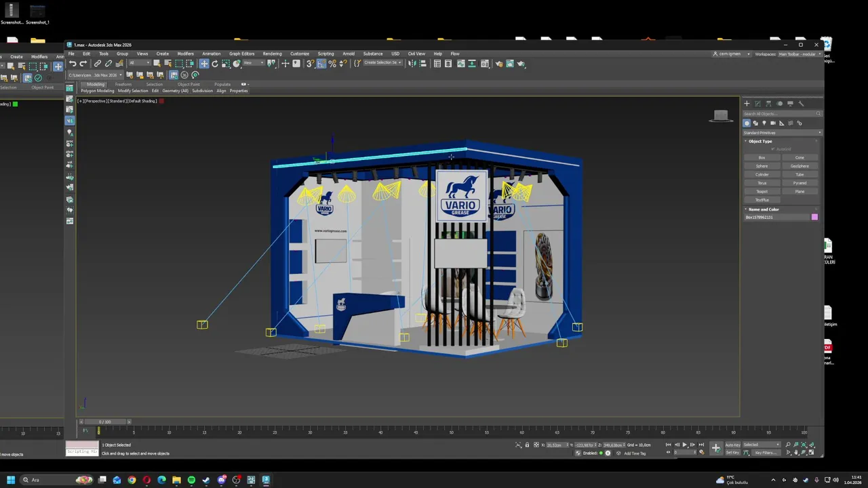The image size is (868, 488).
Task: Open the Hierarchy command panel tab
Action: (768, 104)
